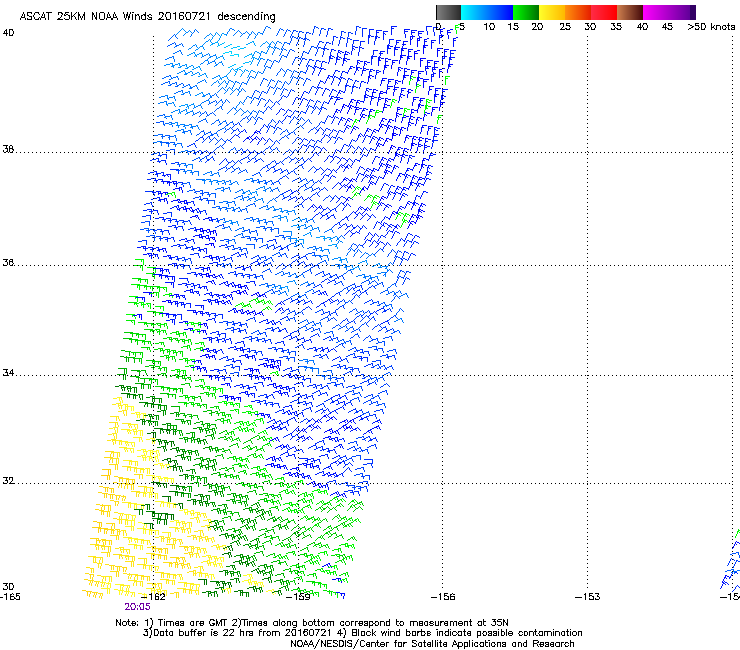
Task: Click the '>50 knots' legend label
Action: click(711, 27)
